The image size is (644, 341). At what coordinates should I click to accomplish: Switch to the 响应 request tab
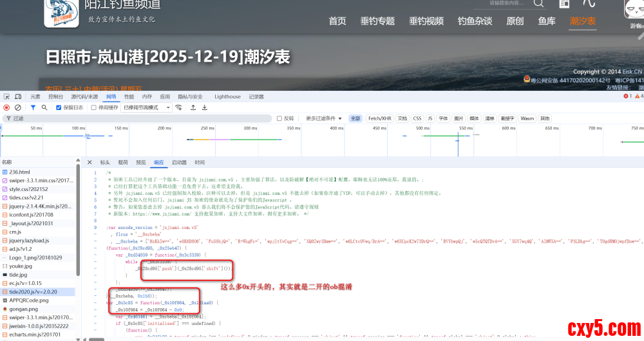tap(158, 163)
